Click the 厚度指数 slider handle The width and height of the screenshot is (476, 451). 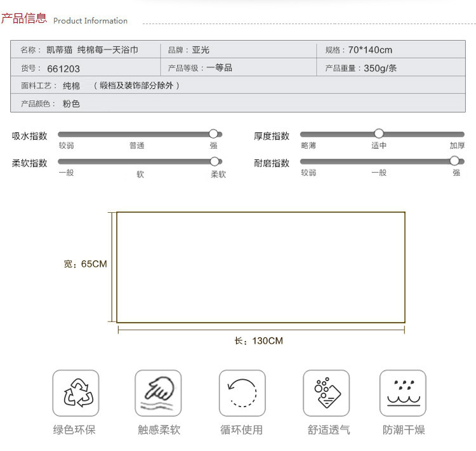[x=379, y=133]
